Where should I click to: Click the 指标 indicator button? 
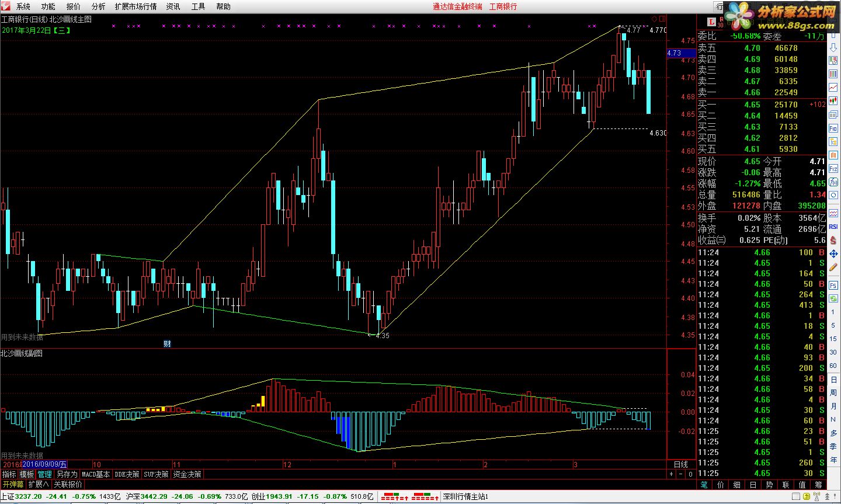9,474
